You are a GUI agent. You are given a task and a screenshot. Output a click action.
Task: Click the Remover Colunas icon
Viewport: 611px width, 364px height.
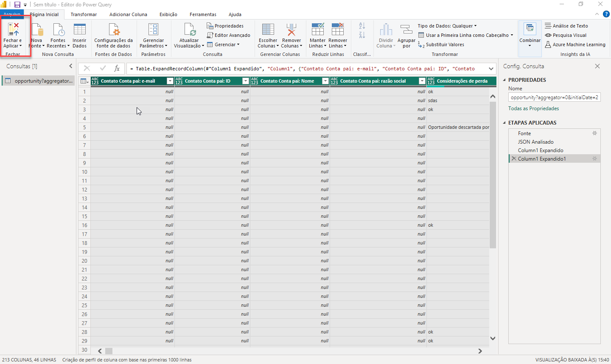tap(291, 30)
